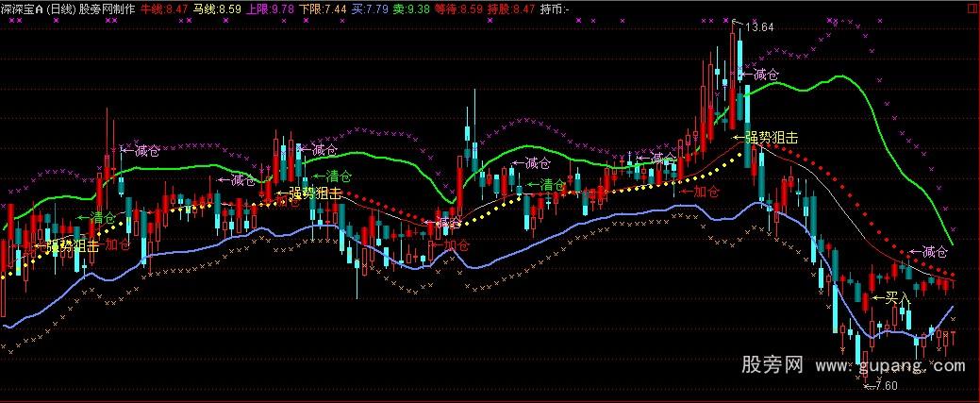Image resolution: width=980 pixels, height=403 pixels.
Task: Click the 加仓 marker nearest the 13.64 rally
Action: 700,192
